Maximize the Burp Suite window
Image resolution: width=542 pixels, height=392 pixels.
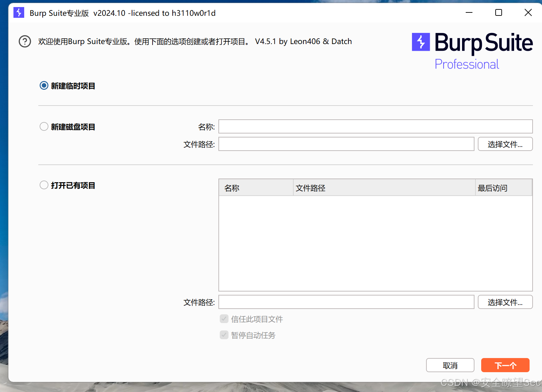[x=499, y=13]
